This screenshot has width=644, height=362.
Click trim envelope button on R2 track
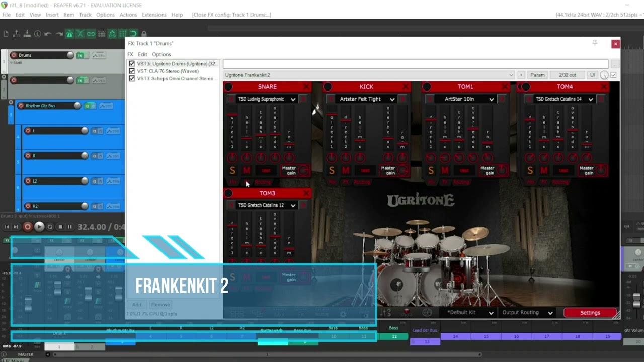[113, 206]
